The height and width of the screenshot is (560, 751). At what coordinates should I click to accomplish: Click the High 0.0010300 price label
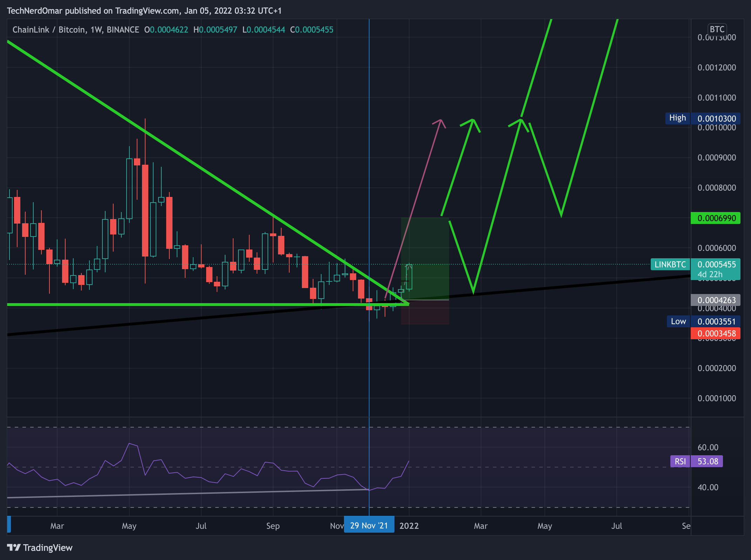click(703, 118)
